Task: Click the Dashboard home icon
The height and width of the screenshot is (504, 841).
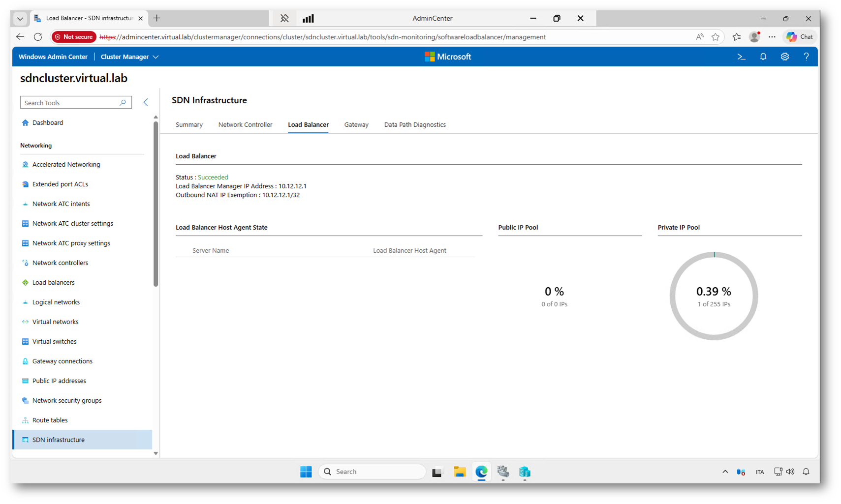Action: pyautogui.click(x=25, y=123)
